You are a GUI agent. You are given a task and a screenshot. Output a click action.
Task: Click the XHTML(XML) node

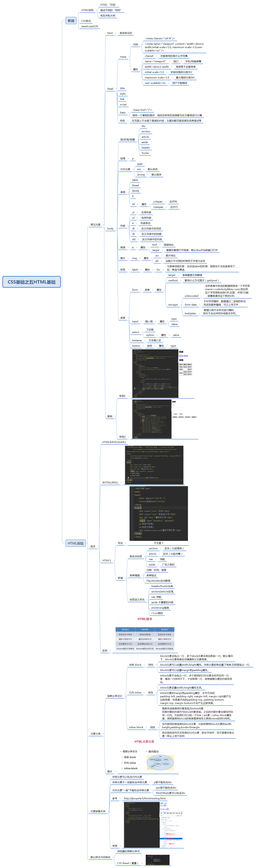pos(110,483)
